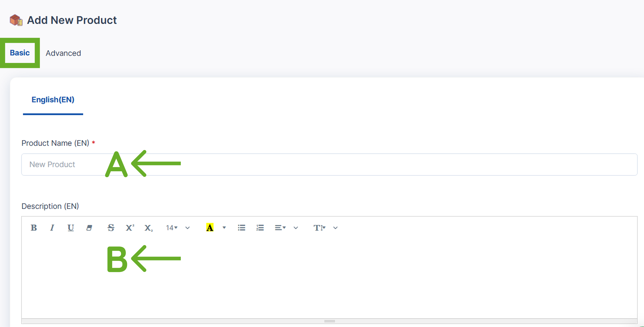Insert an unordered bullet list

click(242, 228)
